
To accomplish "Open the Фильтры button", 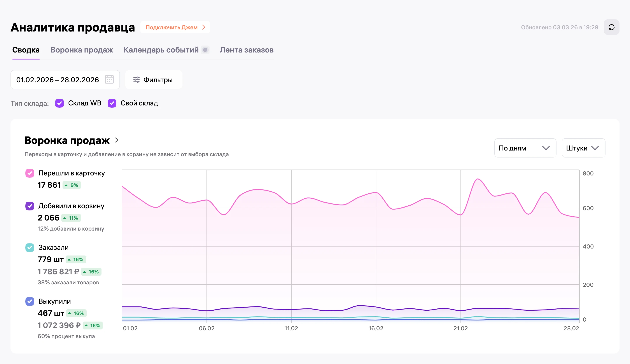I will (154, 80).
